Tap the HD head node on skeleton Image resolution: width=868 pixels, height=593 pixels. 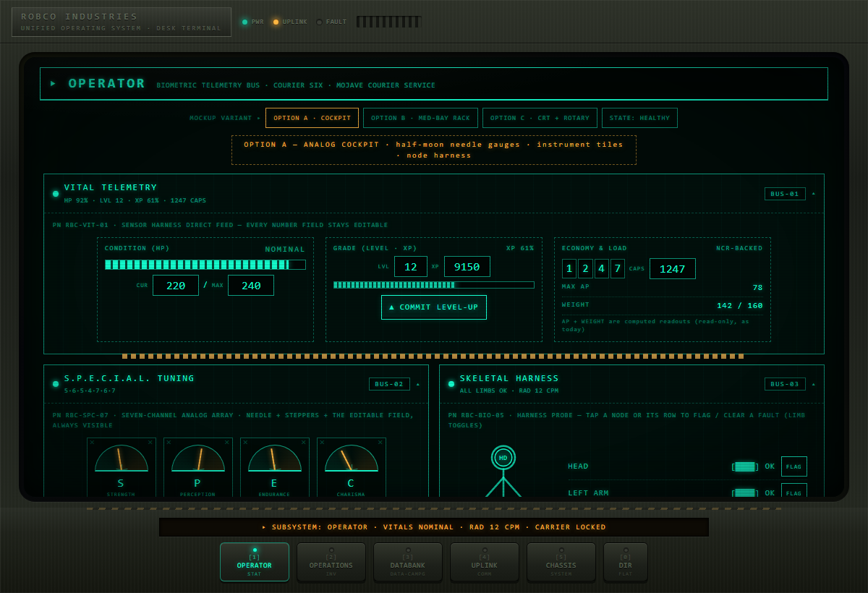(503, 458)
